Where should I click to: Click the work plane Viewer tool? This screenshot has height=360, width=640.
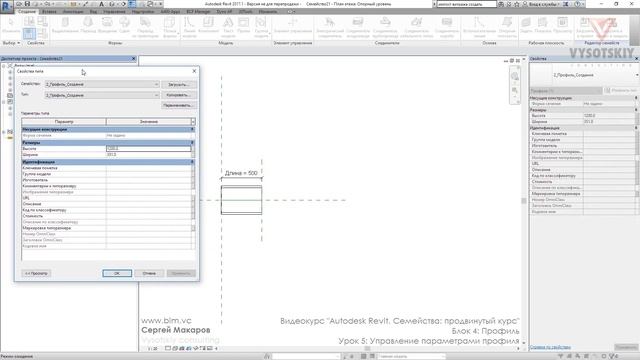click(x=562, y=25)
